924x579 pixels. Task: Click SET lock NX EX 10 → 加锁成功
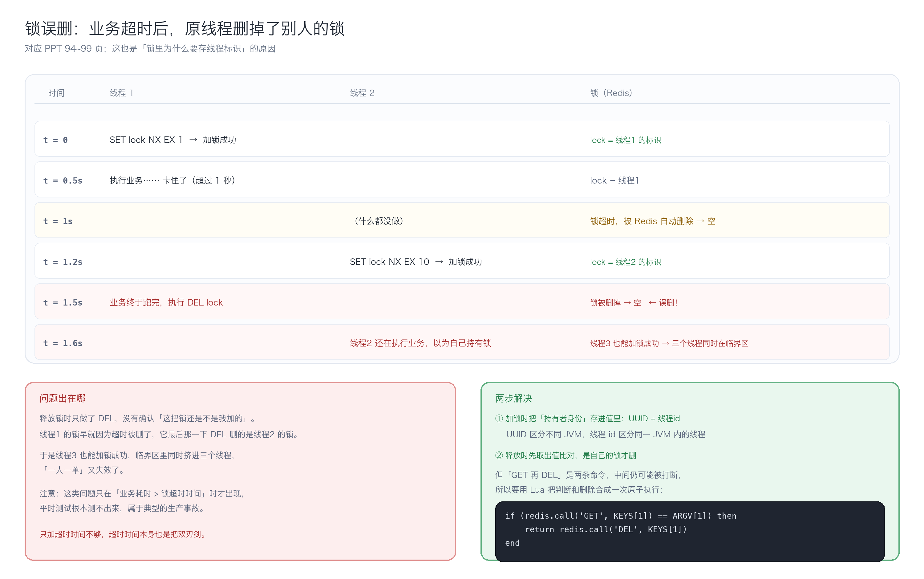[x=416, y=261]
